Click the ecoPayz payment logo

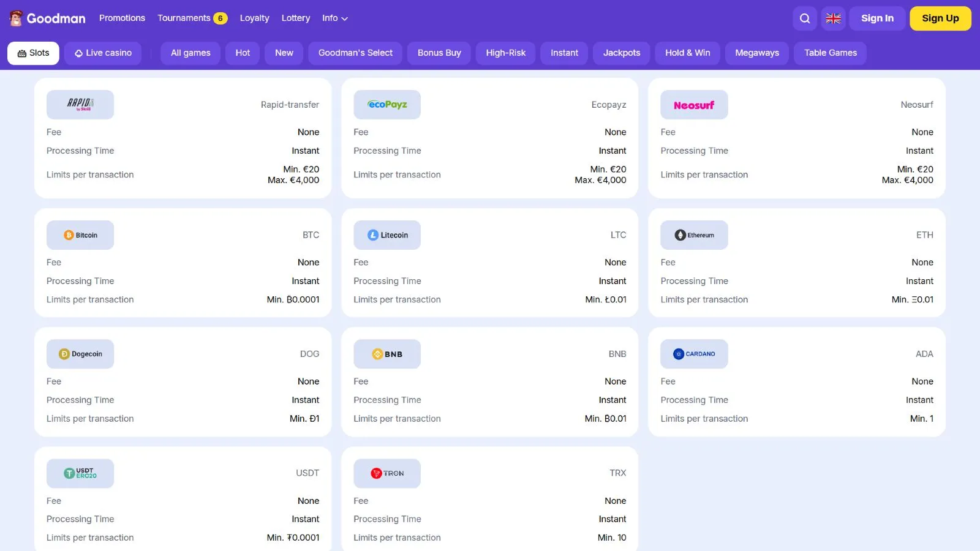[387, 105]
